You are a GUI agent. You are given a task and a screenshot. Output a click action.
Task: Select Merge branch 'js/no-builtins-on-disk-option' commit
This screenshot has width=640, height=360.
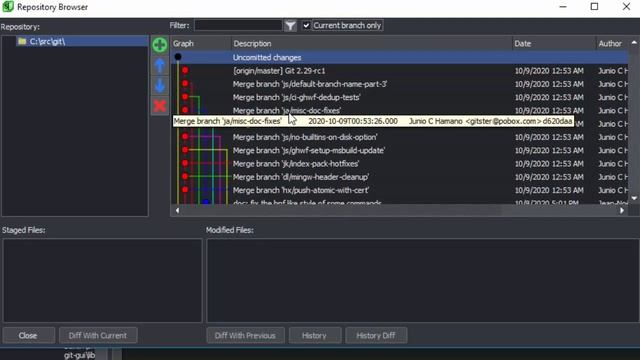[400, 137]
